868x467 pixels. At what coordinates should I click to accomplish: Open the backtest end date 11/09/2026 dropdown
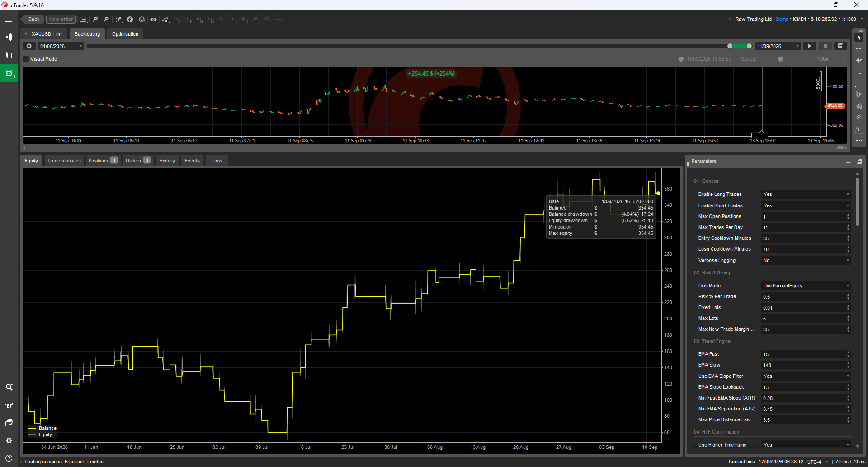coord(778,46)
